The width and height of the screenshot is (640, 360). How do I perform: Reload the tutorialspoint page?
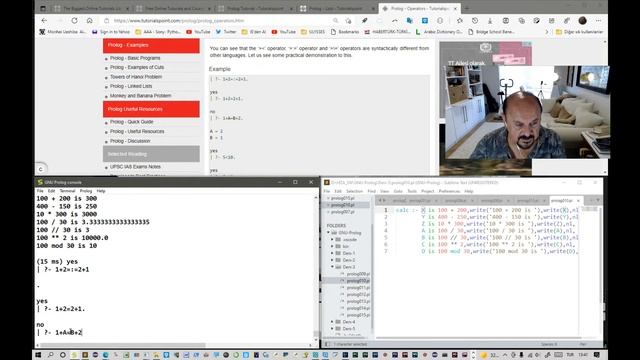coord(74,20)
